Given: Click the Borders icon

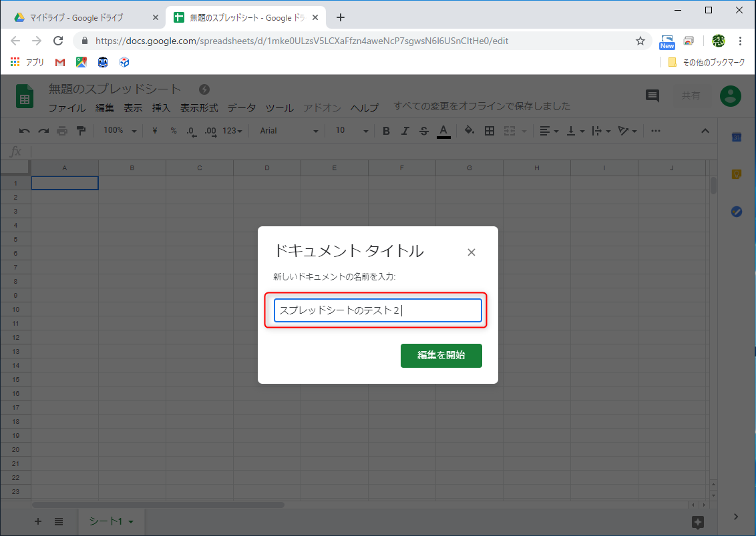Looking at the screenshot, I should [490, 130].
